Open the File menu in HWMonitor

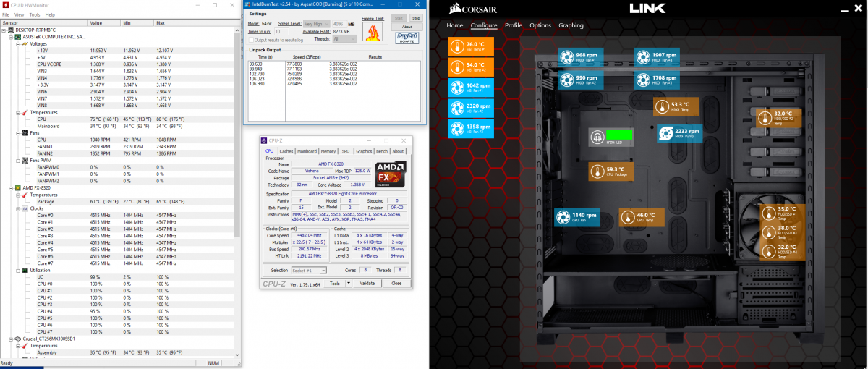(5, 14)
